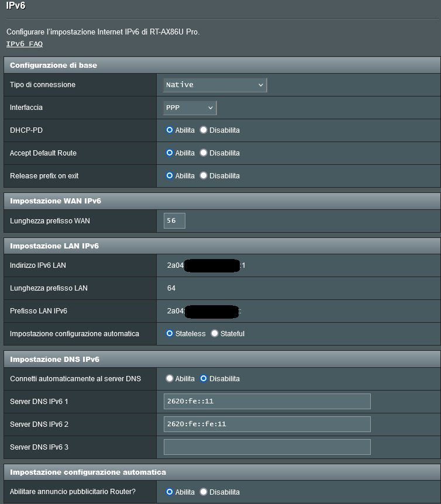Open the Interfaccia PPP dropdown
The image size is (441, 504).
click(x=190, y=108)
